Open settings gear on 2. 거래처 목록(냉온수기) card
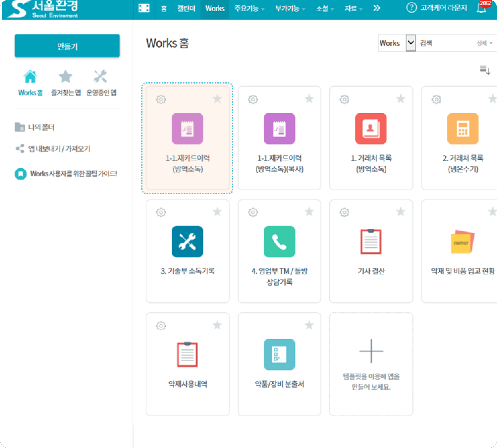497x448 pixels. [x=436, y=99]
